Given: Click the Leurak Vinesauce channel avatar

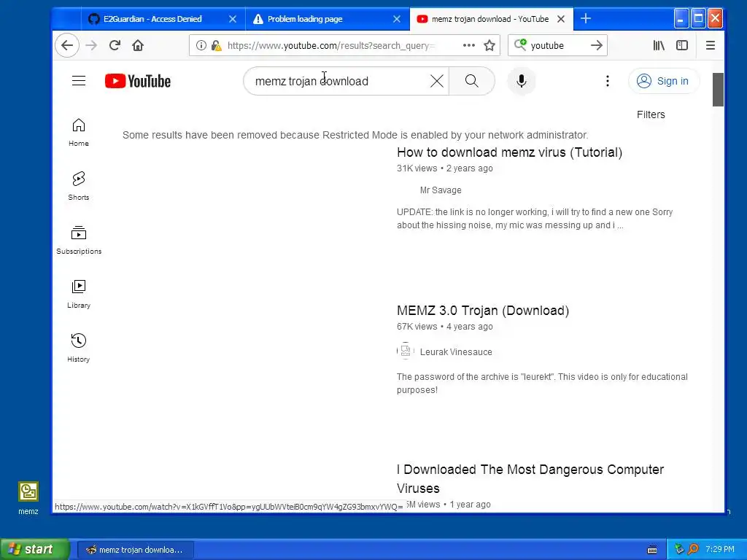Looking at the screenshot, I should click(406, 351).
